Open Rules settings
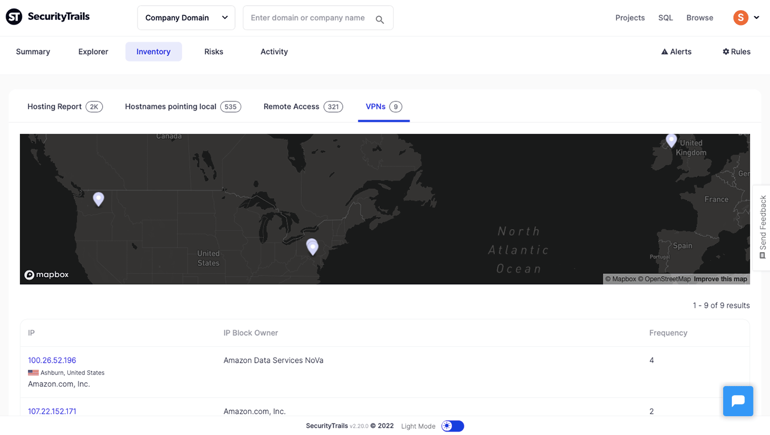This screenshot has height=435, width=770. tap(736, 52)
